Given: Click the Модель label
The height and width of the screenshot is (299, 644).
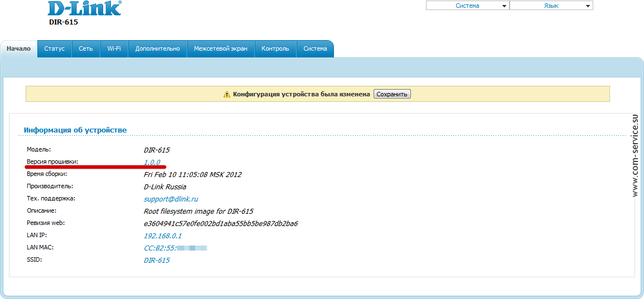Looking at the screenshot, I should pyautogui.click(x=38, y=149).
